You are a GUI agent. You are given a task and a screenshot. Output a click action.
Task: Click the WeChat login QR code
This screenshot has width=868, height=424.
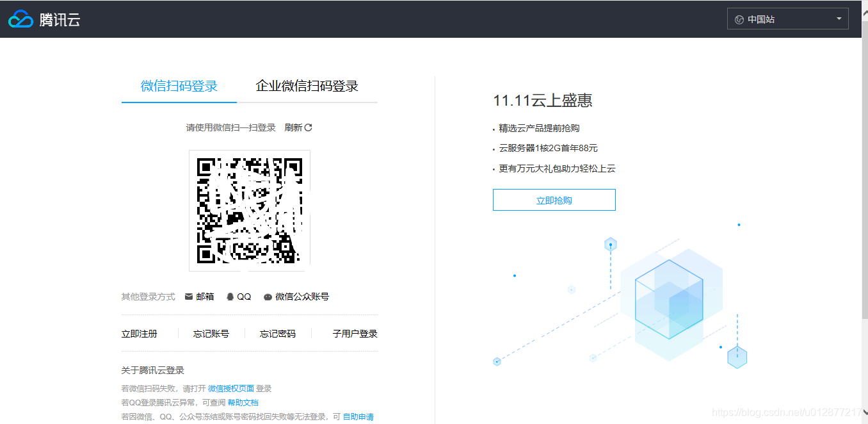pos(250,211)
